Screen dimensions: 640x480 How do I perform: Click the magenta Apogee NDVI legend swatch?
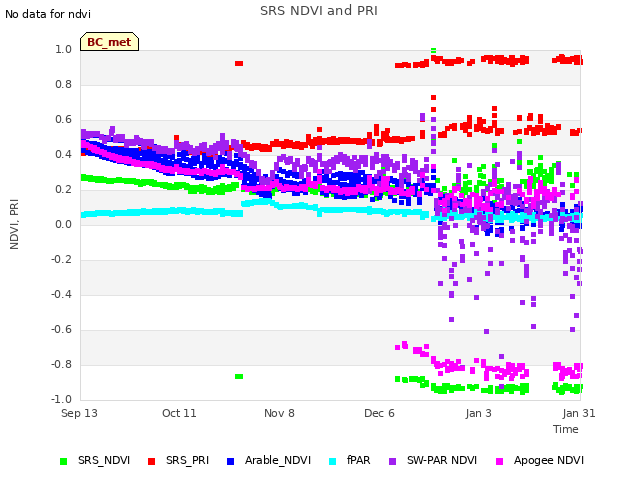(x=499, y=461)
